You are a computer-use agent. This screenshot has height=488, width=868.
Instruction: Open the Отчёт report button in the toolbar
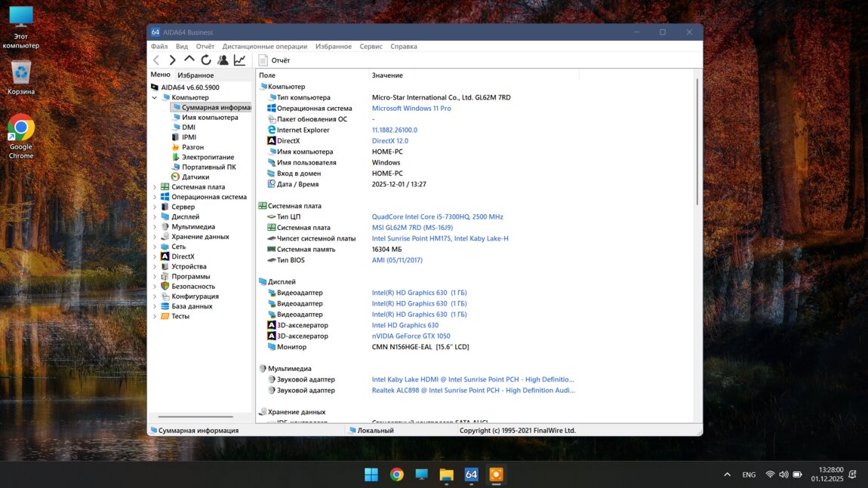(274, 60)
